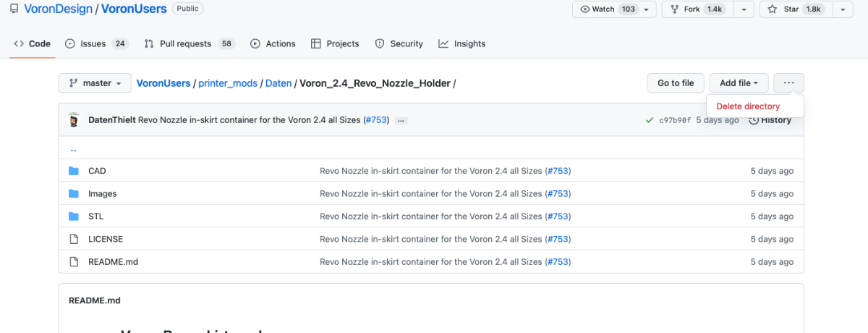Image resolution: width=868 pixels, height=333 pixels.
Task: Click the green commit status checkmark
Action: click(x=650, y=120)
